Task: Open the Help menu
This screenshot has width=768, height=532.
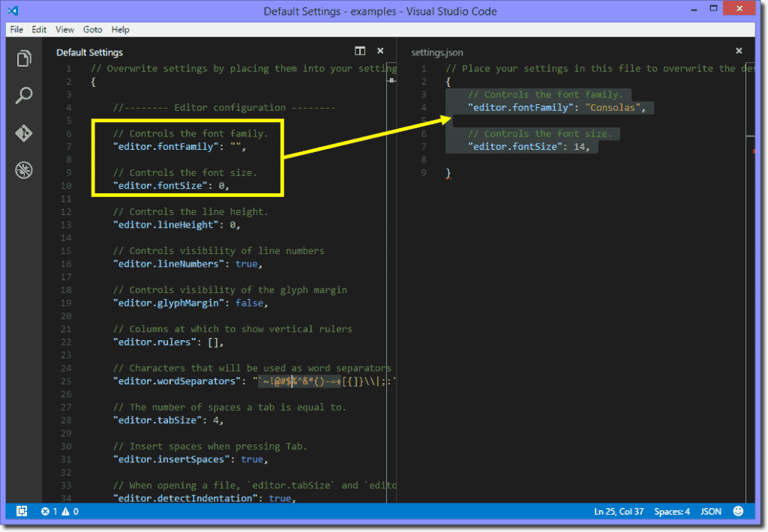Action: point(121,30)
